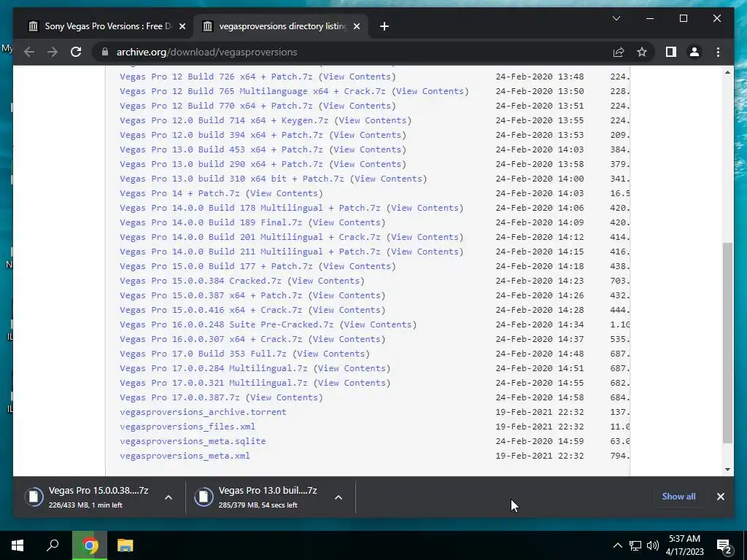View Contents of Vegas Pro 16.0.0.307 x64
The height and width of the screenshot is (560, 747).
(x=347, y=339)
